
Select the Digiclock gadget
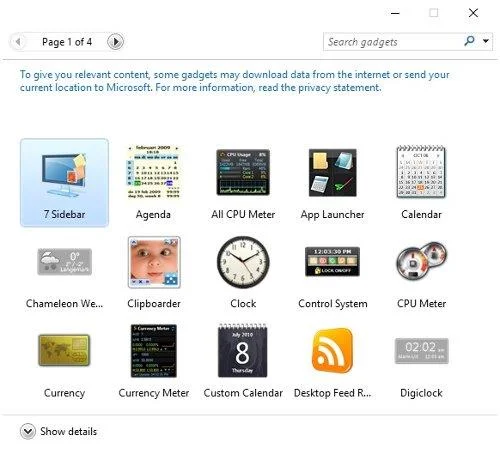click(x=421, y=351)
